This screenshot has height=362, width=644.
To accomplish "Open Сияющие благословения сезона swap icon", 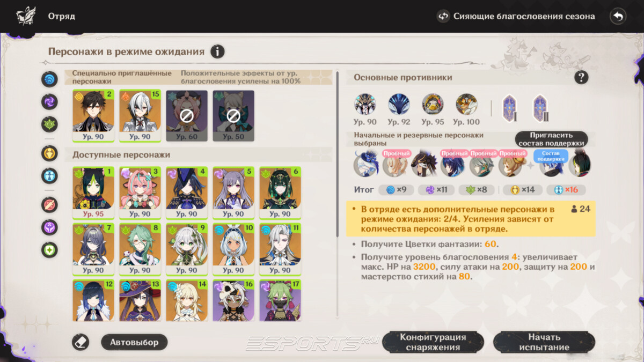I will tap(443, 16).
